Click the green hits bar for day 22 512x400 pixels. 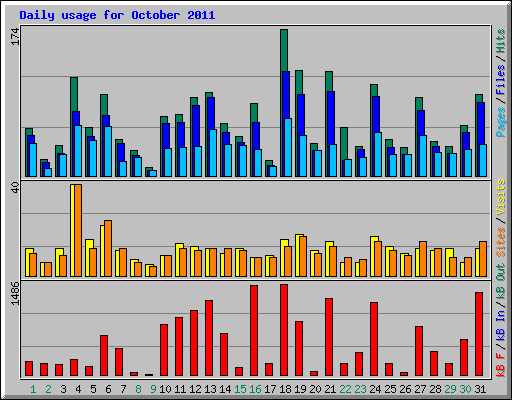[344, 143]
